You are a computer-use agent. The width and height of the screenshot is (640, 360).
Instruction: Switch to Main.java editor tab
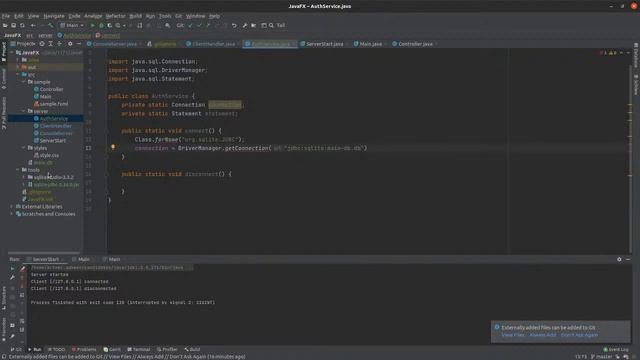pyautogui.click(x=370, y=44)
